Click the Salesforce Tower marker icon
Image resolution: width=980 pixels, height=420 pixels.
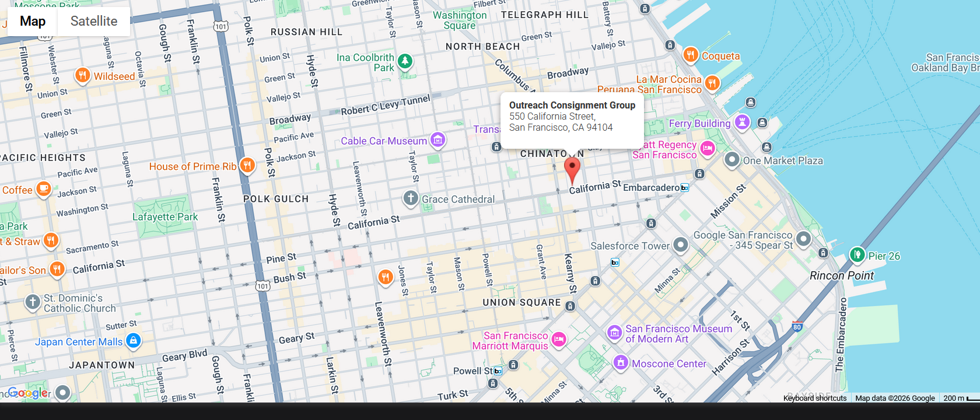681,245
